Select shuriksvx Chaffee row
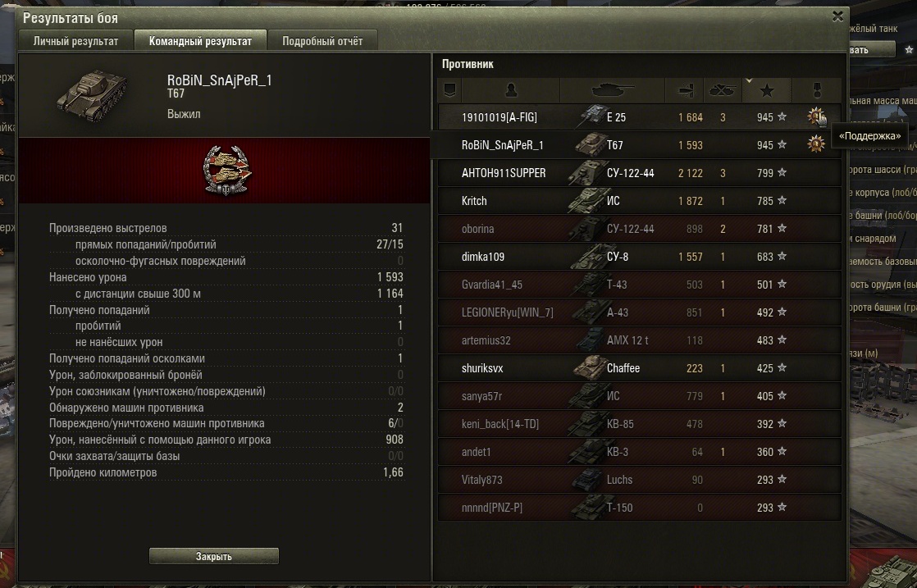 point(639,368)
